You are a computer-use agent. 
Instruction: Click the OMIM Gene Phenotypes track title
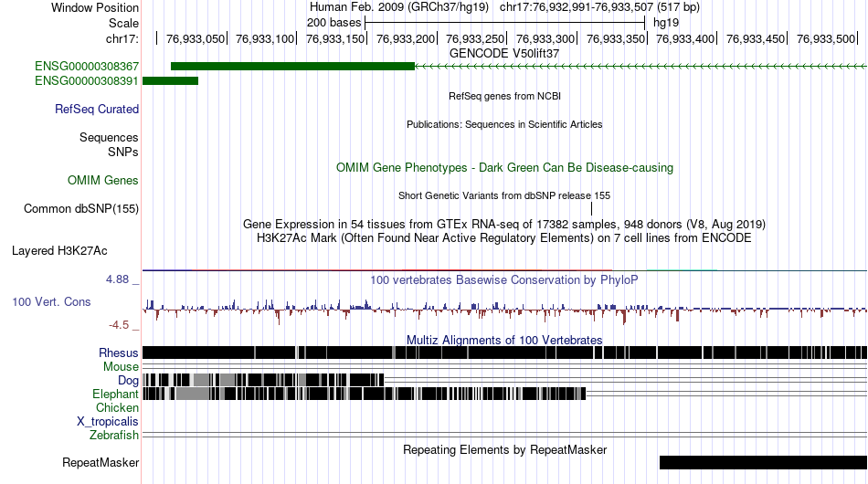pos(504,168)
